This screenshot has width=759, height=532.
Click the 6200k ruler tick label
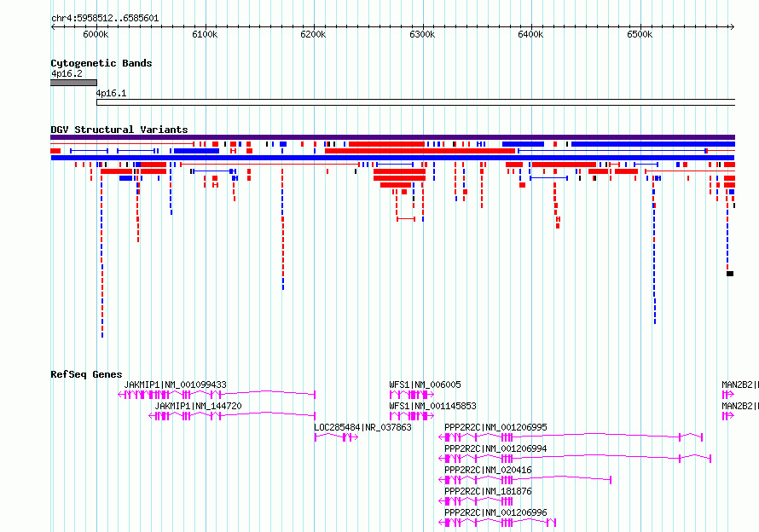coord(313,34)
